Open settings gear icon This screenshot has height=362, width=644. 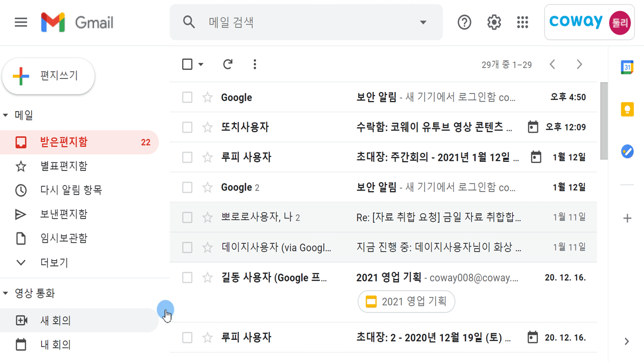(x=494, y=22)
